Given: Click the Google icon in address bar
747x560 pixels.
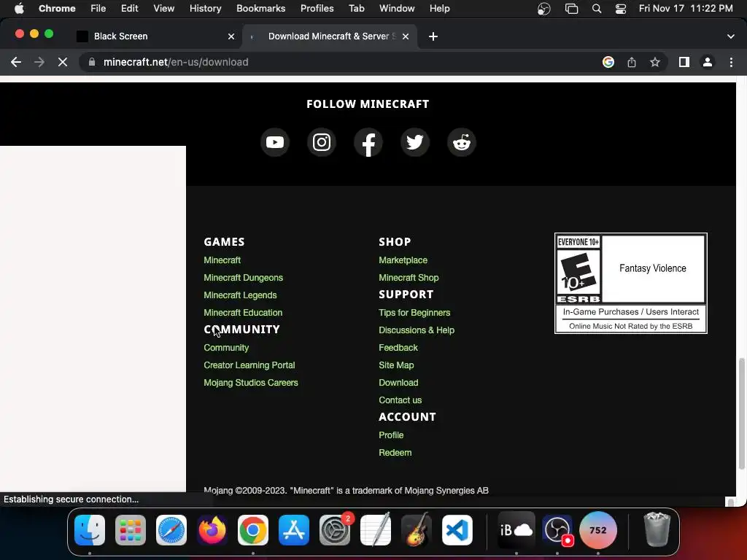Looking at the screenshot, I should coord(608,62).
